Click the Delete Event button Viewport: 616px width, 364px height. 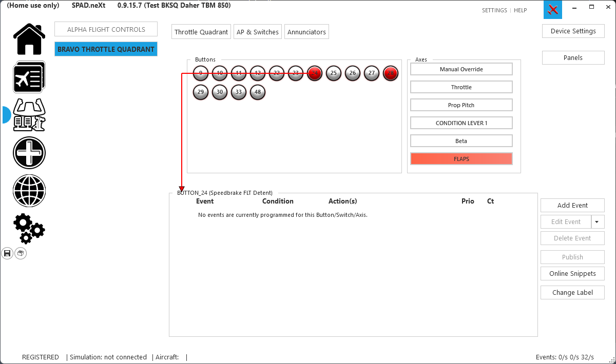click(x=573, y=238)
